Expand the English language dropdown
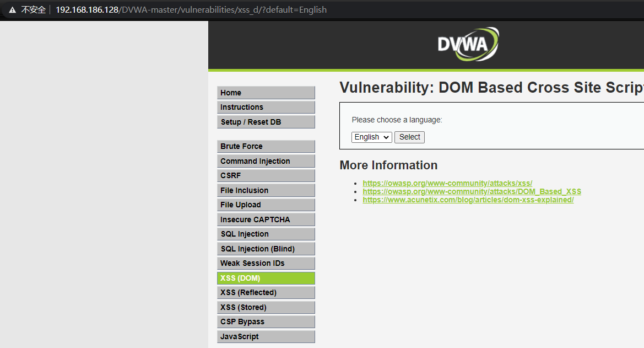 (x=372, y=137)
